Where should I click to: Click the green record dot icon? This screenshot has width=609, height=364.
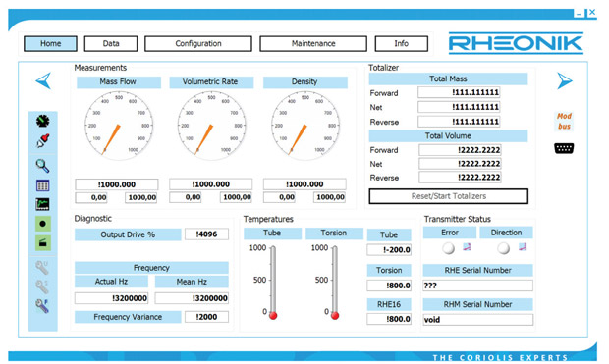42,224
